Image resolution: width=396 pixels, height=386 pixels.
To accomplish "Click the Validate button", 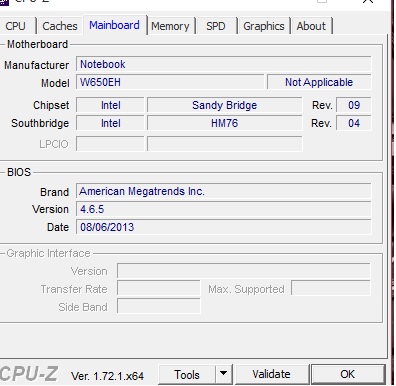I will click(272, 374).
